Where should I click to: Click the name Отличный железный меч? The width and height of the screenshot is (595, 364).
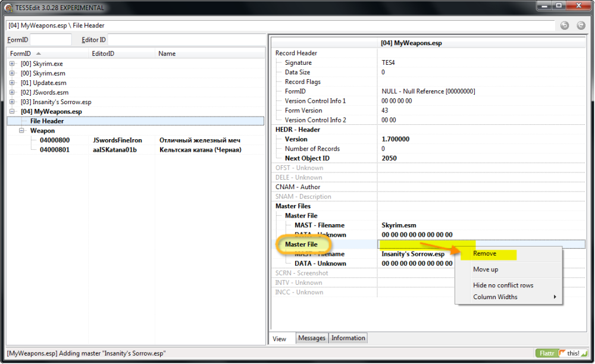tap(199, 140)
